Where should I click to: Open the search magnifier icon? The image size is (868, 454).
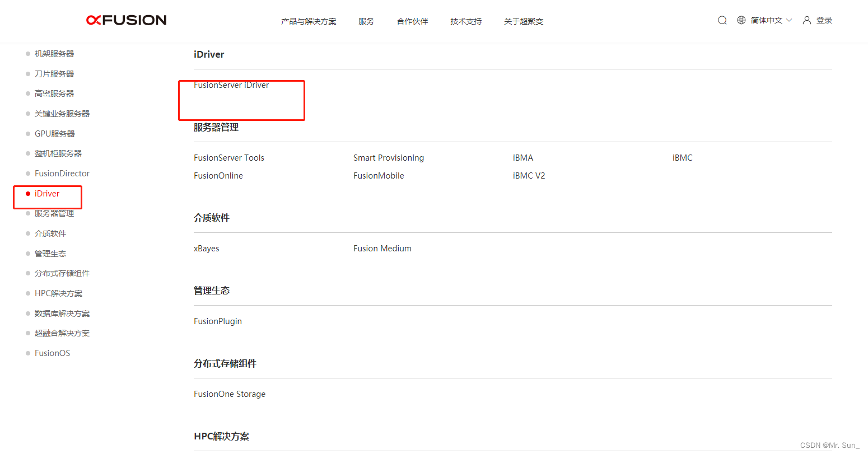[722, 20]
